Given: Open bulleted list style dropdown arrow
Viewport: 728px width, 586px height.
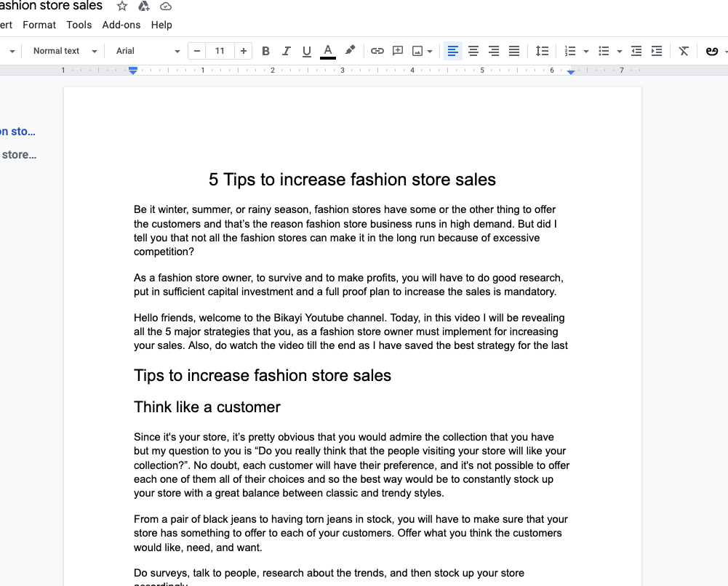Looking at the screenshot, I should click(x=620, y=52).
